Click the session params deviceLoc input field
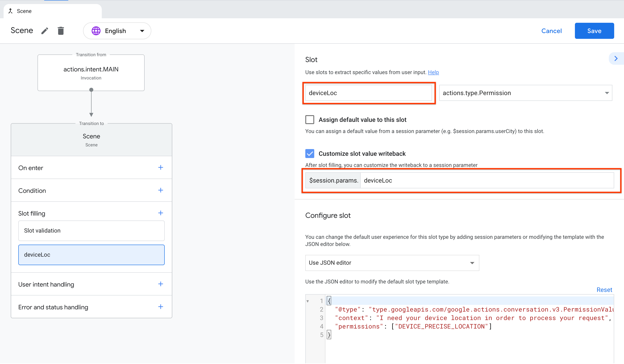This screenshot has height=364, width=624. 486,180
